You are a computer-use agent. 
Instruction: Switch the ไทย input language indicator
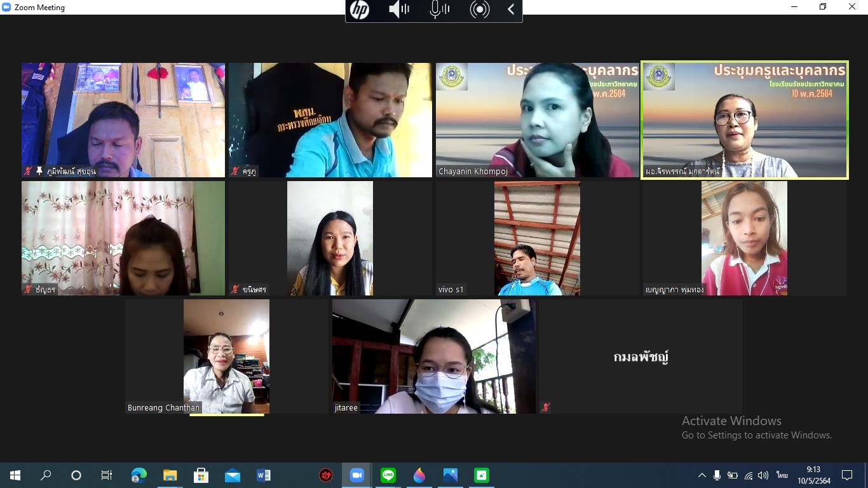click(x=782, y=475)
